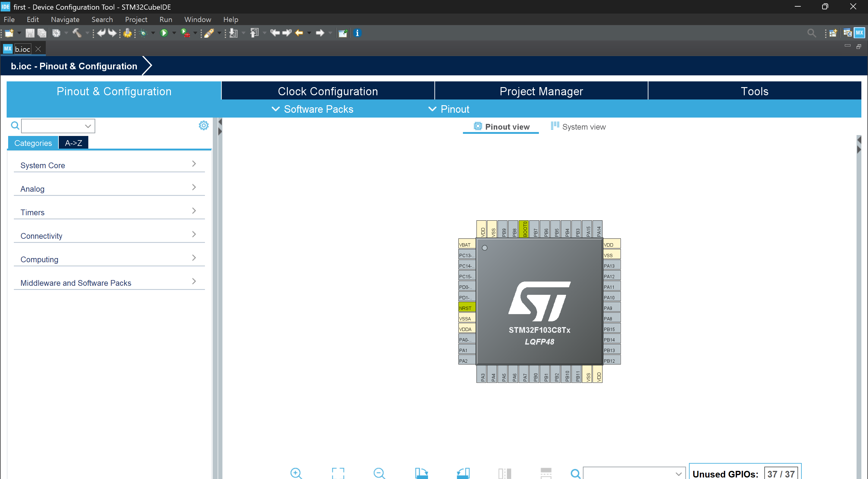Open the File menu
868x479 pixels.
pyautogui.click(x=9, y=20)
